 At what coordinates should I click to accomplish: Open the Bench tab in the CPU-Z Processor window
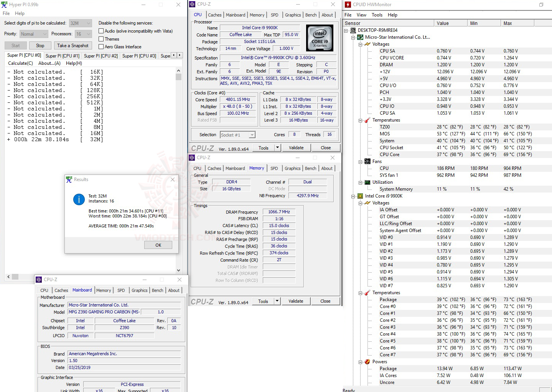click(311, 15)
